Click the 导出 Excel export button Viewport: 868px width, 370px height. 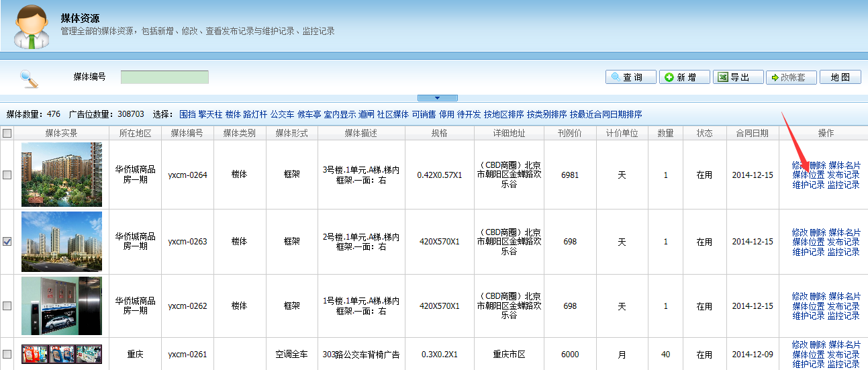[x=738, y=77]
